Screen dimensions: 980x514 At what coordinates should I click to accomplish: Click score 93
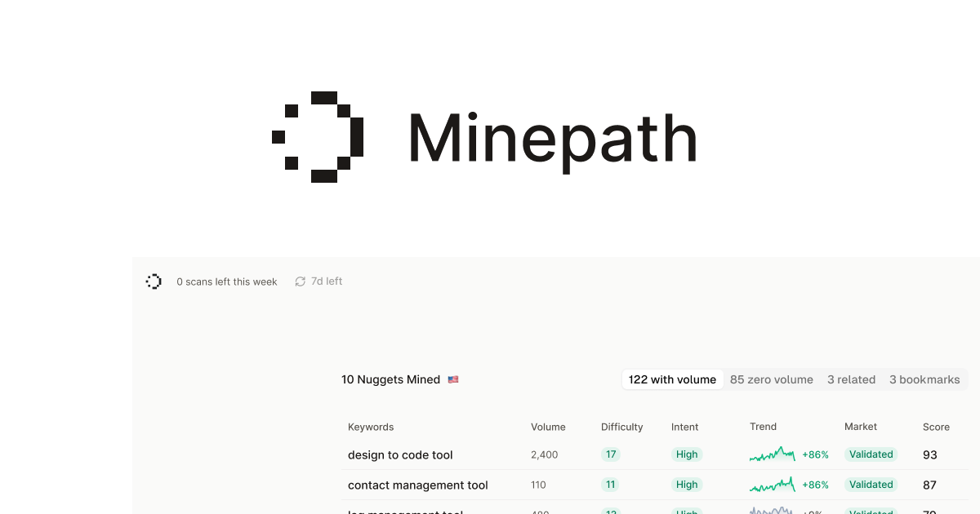930,454
